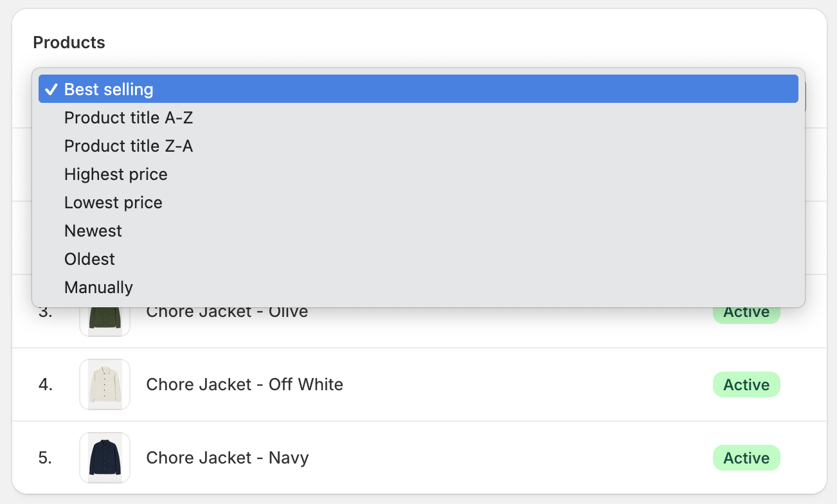Open Chore Jacket - Navy product
The width and height of the screenshot is (837, 504).
(x=228, y=458)
